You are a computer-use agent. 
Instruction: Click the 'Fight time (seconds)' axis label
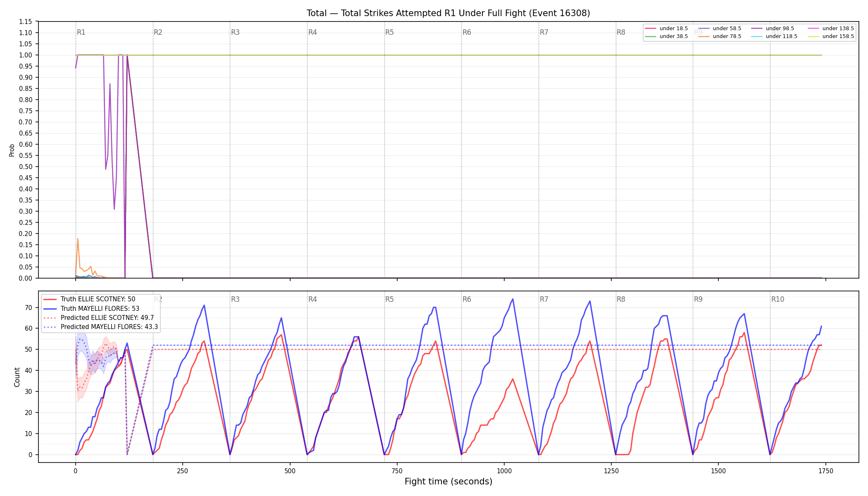point(448,482)
